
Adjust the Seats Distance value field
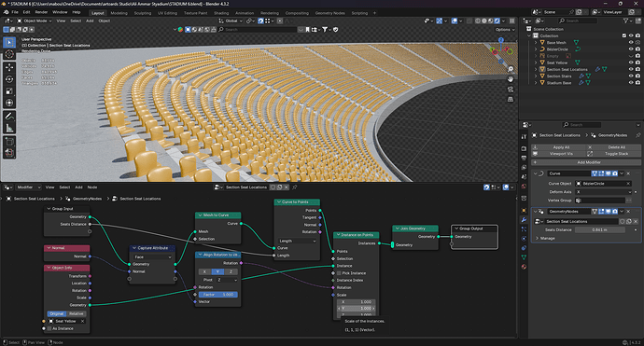click(x=599, y=229)
